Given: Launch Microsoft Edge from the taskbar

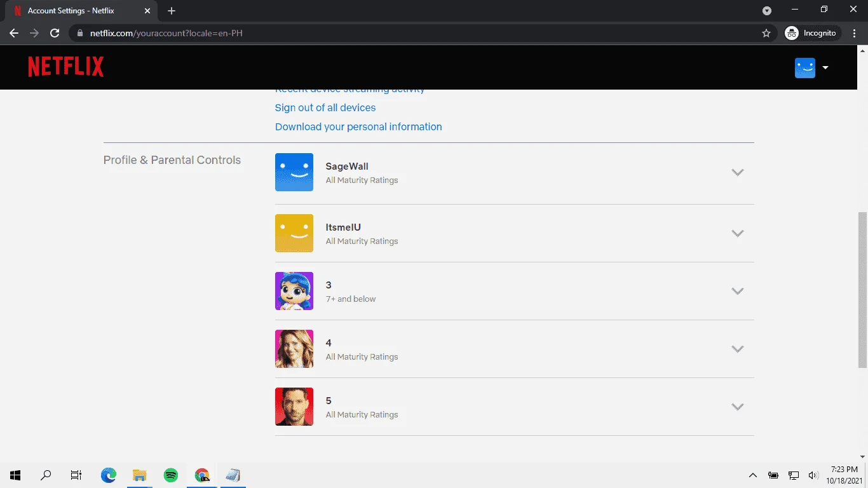Looking at the screenshot, I should coord(109,475).
